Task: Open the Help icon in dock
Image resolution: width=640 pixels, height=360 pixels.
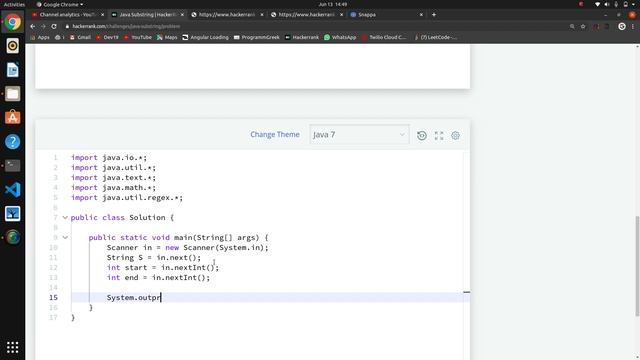Action: [13, 142]
